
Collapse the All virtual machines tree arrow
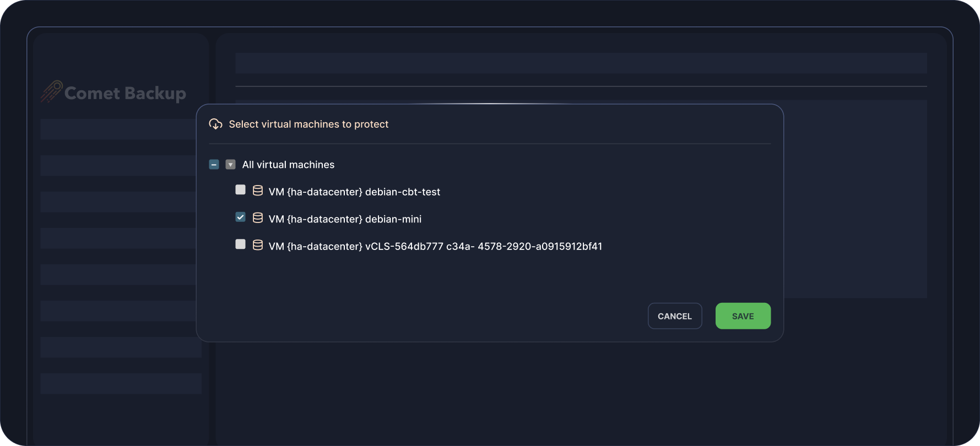tap(230, 165)
